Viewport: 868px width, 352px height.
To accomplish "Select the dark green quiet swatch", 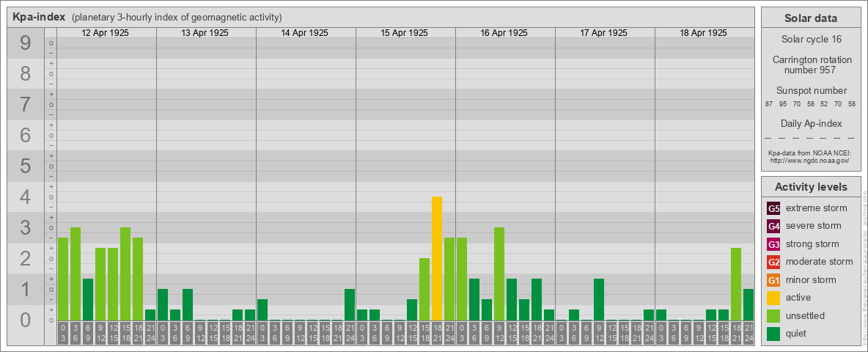I will (773, 333).
